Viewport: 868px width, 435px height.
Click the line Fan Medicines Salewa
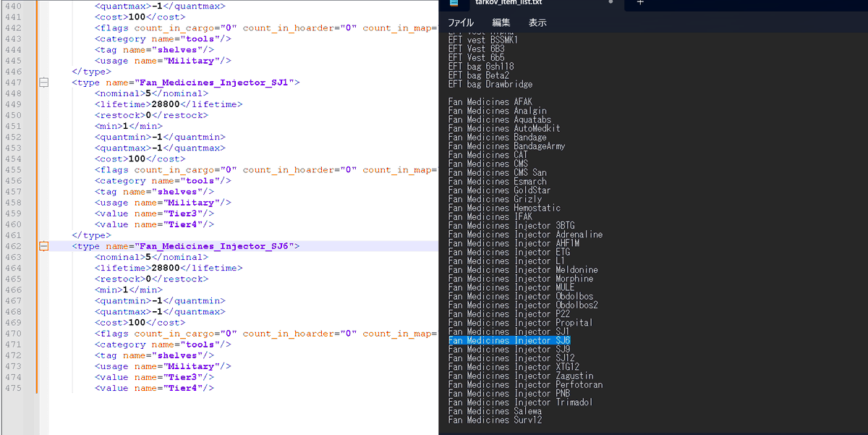coord(495,411)
